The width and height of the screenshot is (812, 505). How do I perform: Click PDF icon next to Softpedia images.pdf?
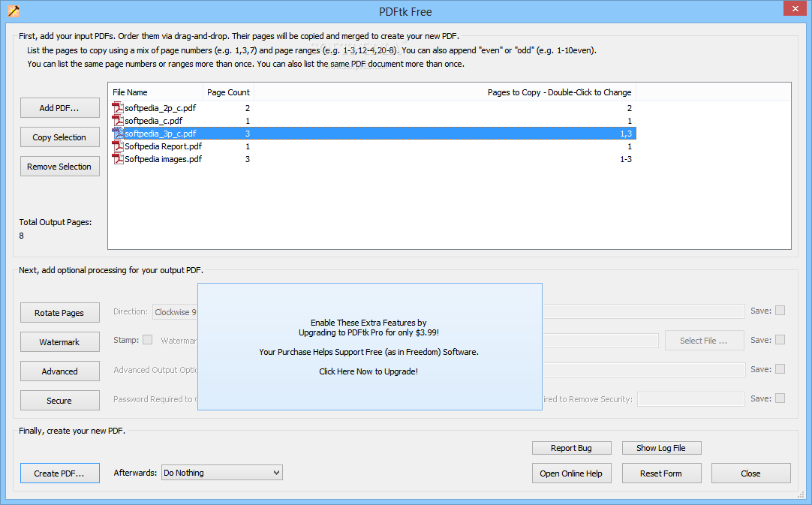click(x=118, y=159)
